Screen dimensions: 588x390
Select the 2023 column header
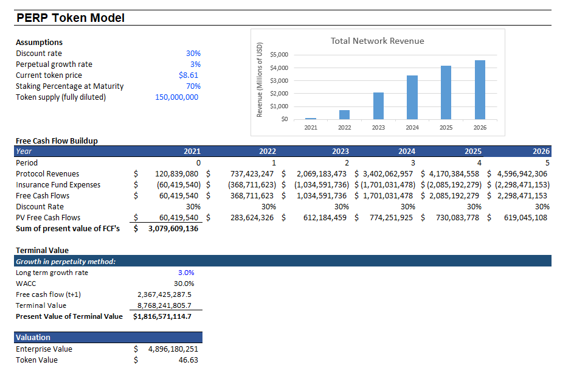tap(340, 151)
